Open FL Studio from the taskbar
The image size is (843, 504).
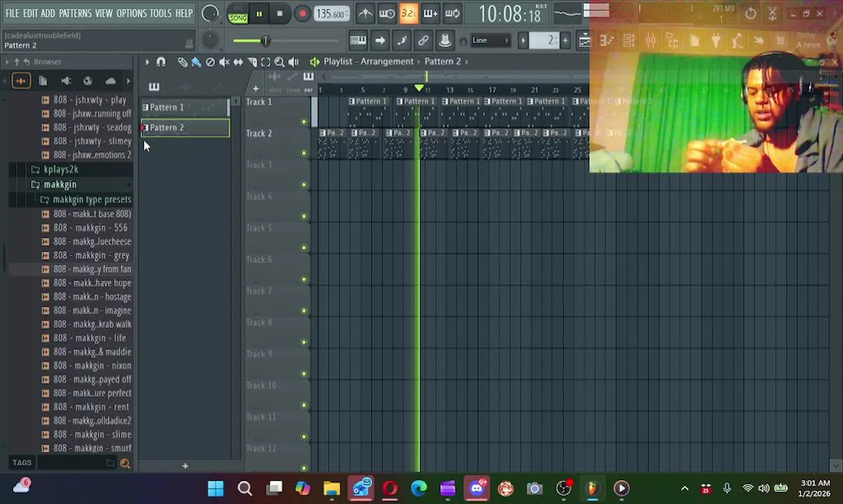[x=592, y=489]
